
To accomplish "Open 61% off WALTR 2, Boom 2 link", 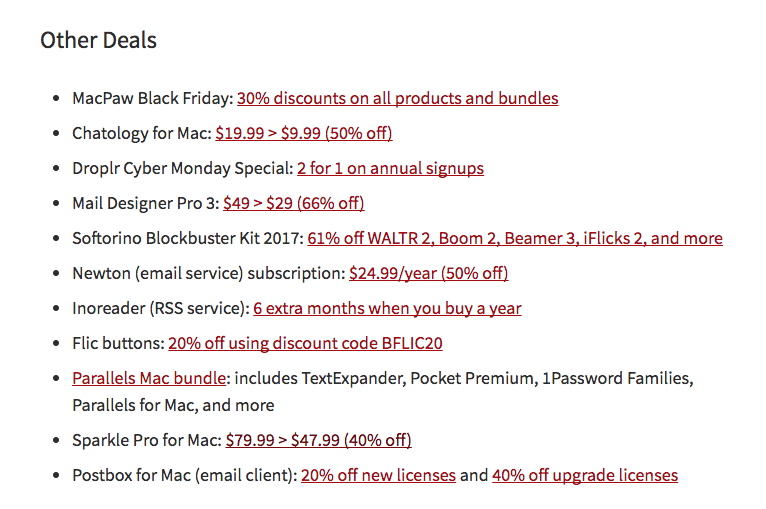I will click(x=514, y=238).
